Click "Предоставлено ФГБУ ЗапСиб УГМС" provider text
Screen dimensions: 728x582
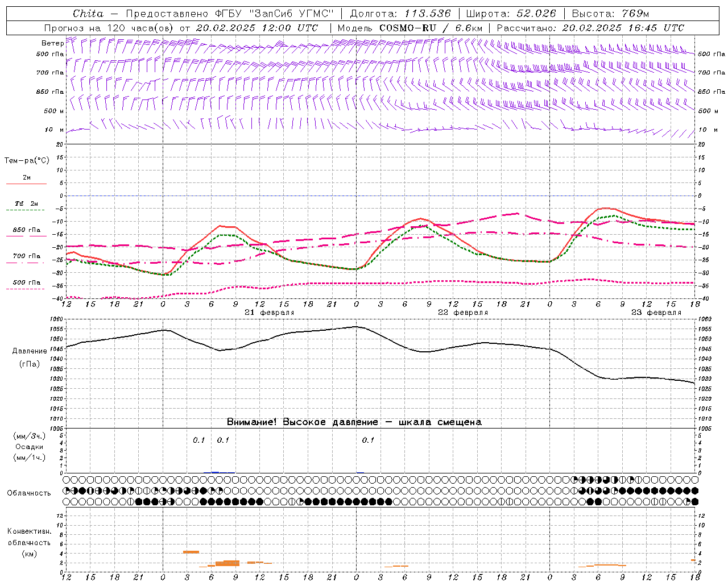[x=230, y=14]
